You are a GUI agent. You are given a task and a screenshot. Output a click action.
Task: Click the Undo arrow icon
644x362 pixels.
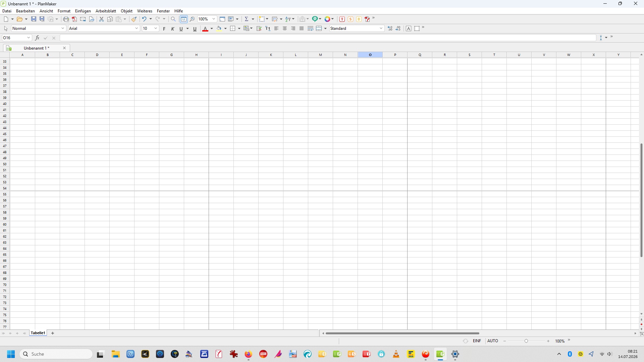tap(144, 19)
